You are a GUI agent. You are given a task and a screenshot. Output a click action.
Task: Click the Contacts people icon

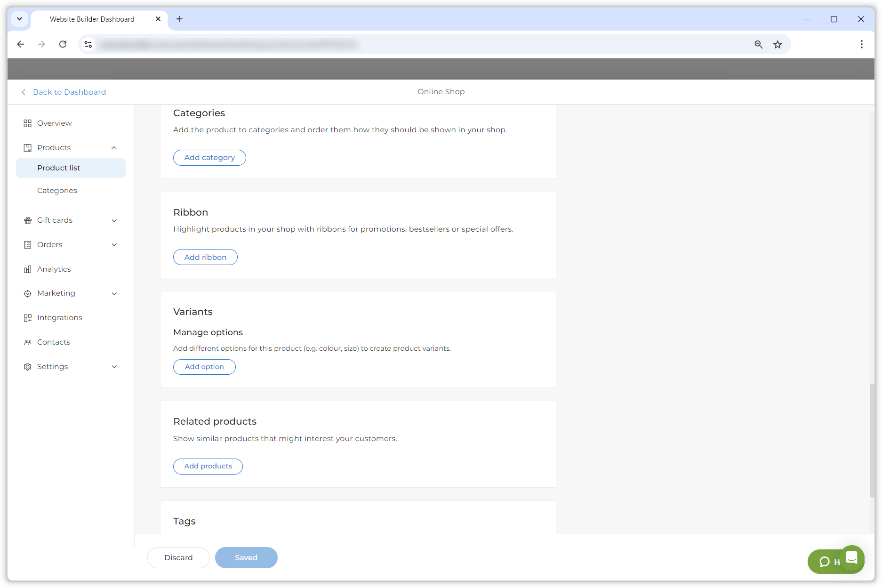[x=27, y=342]
